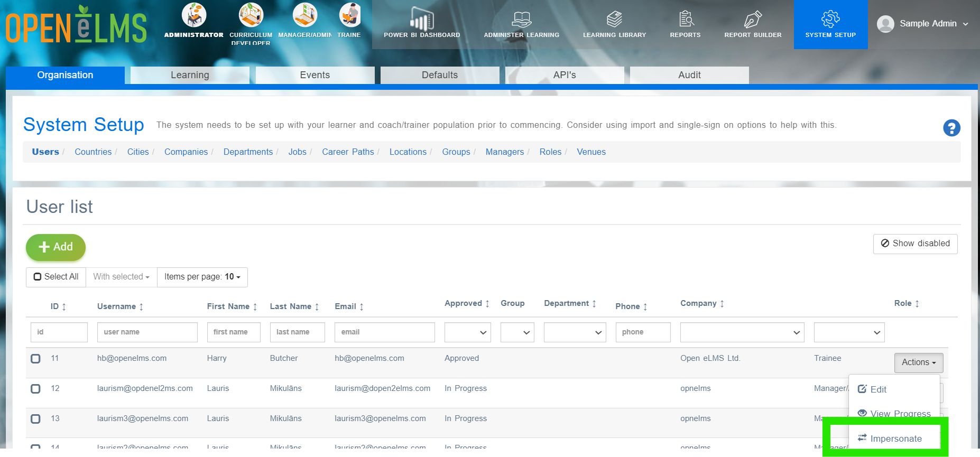Change Items per page setting

click(202, 277)
